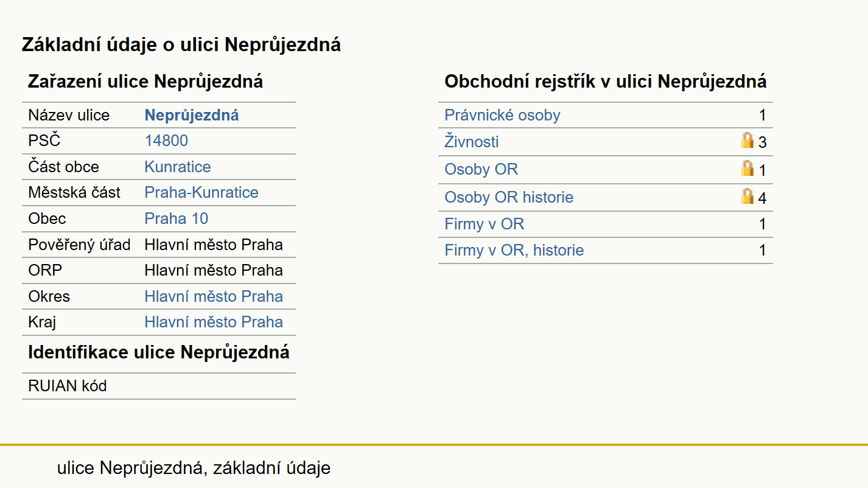
Task: Select the Praha 10 municipality link
Action: [177, 219]
